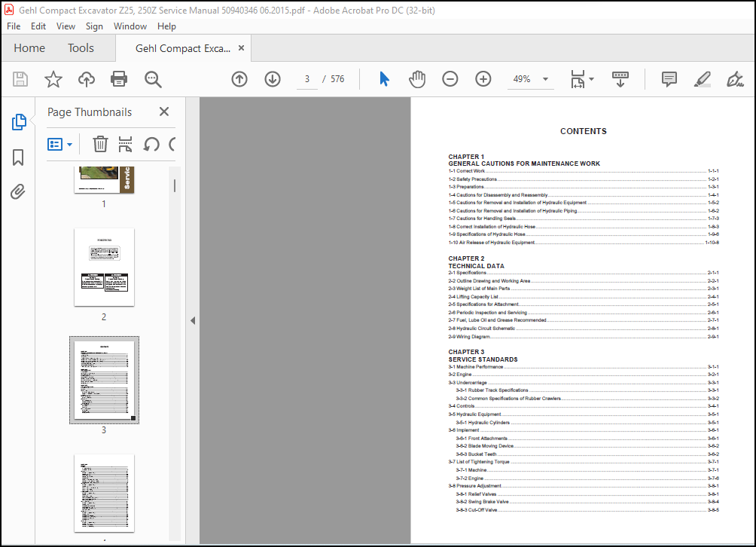Switch to the Tools tab

point(81,47)
